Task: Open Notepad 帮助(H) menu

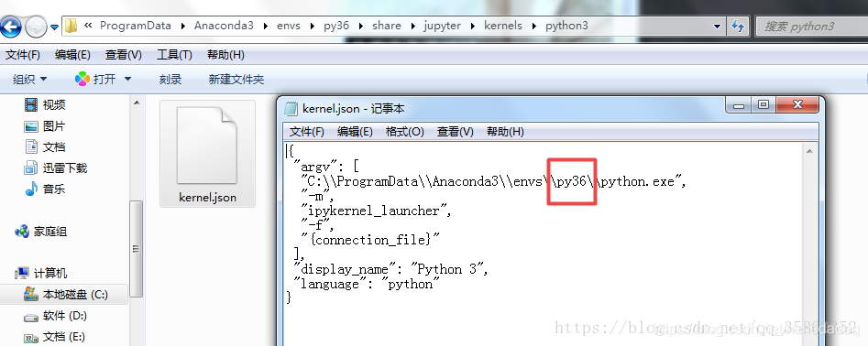Action: (505, 132)
